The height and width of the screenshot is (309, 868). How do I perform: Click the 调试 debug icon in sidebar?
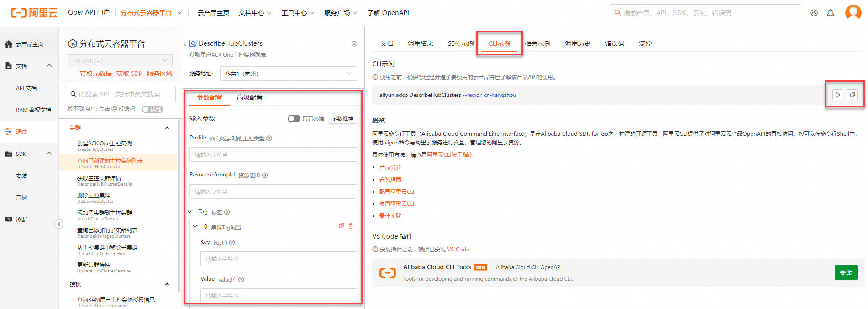click(9, 132)
